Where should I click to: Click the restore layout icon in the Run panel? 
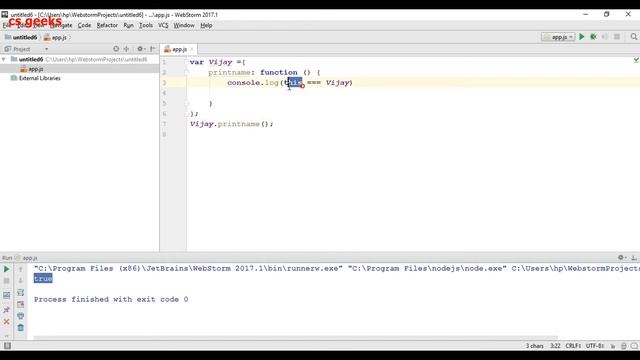[7, 296]
